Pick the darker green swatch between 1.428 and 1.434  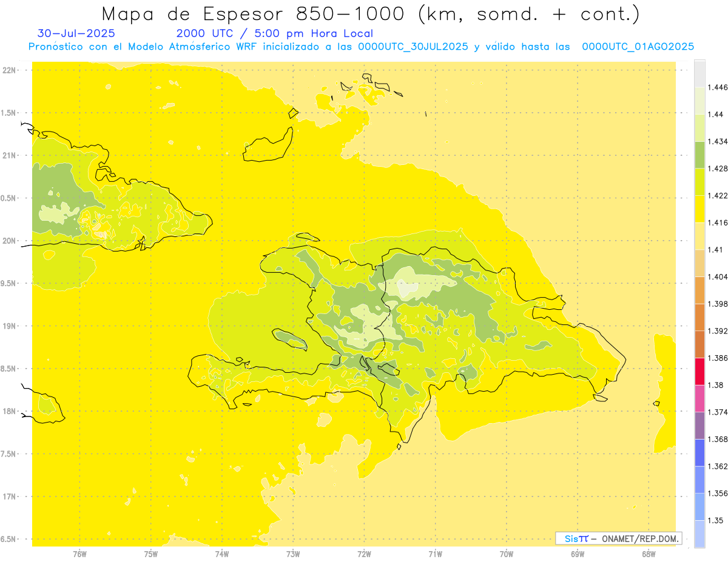pos(699,155)
